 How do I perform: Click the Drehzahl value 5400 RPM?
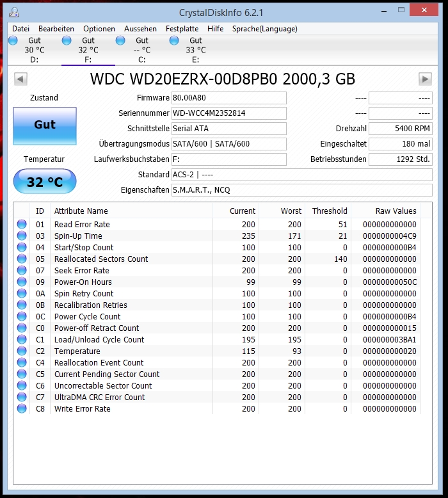[x=401, y=129]
